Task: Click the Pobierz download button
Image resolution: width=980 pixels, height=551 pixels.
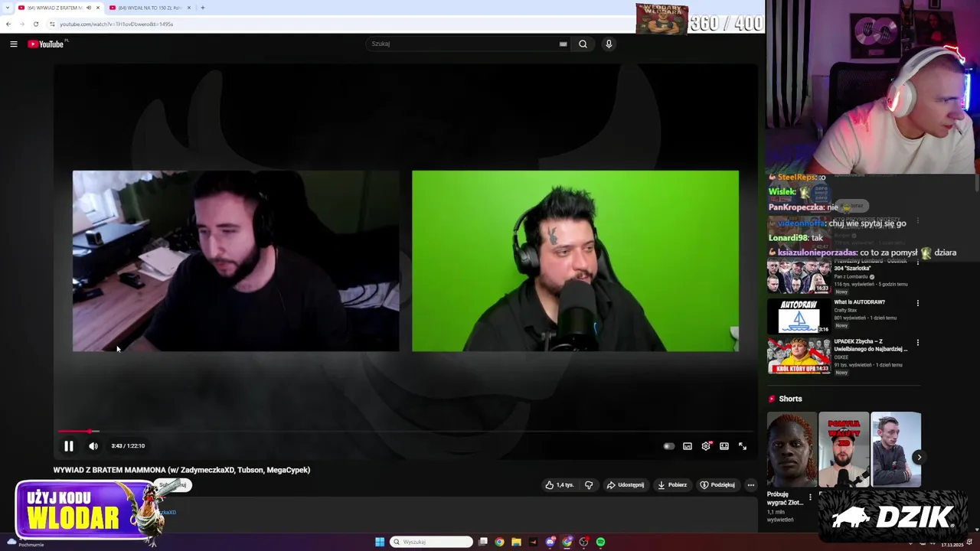Action: tap(672, 484)
